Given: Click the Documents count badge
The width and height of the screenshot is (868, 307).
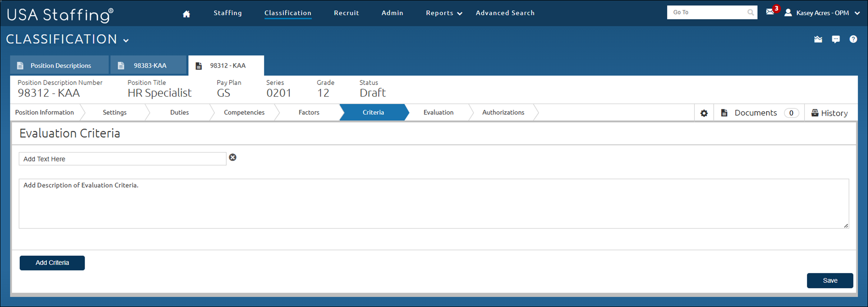Looking at the screenshot, I should point(791,113).
